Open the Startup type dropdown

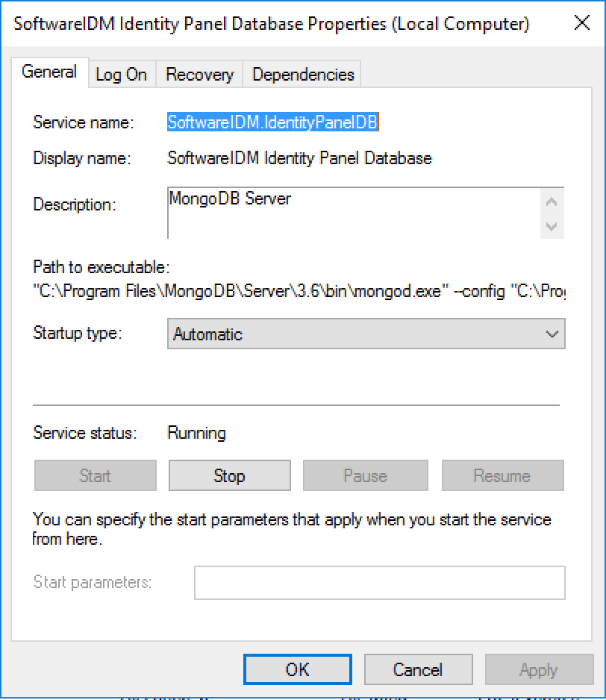coord(366,334)
